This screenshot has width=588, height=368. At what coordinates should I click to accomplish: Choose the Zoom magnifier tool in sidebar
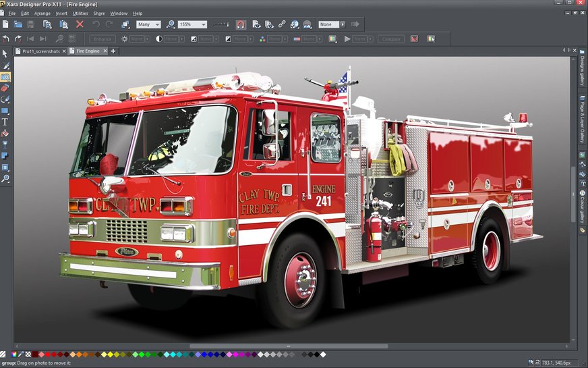(5, 179)
